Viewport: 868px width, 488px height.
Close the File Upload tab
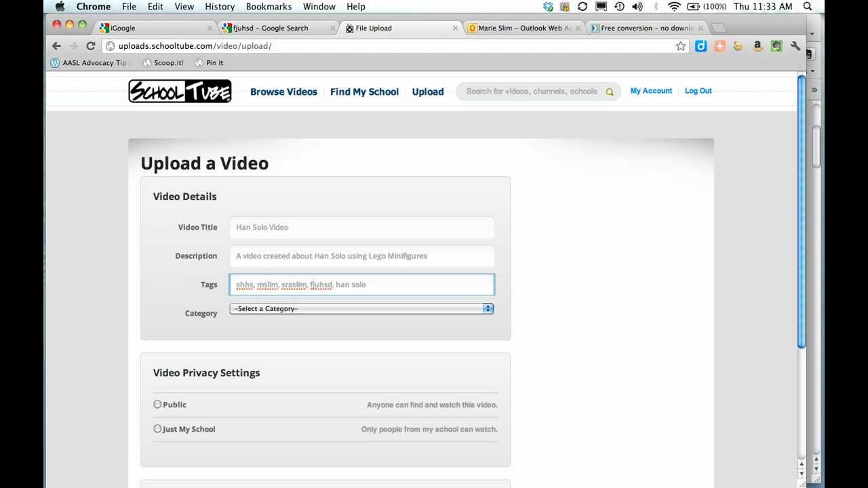(x=455, y=28)
